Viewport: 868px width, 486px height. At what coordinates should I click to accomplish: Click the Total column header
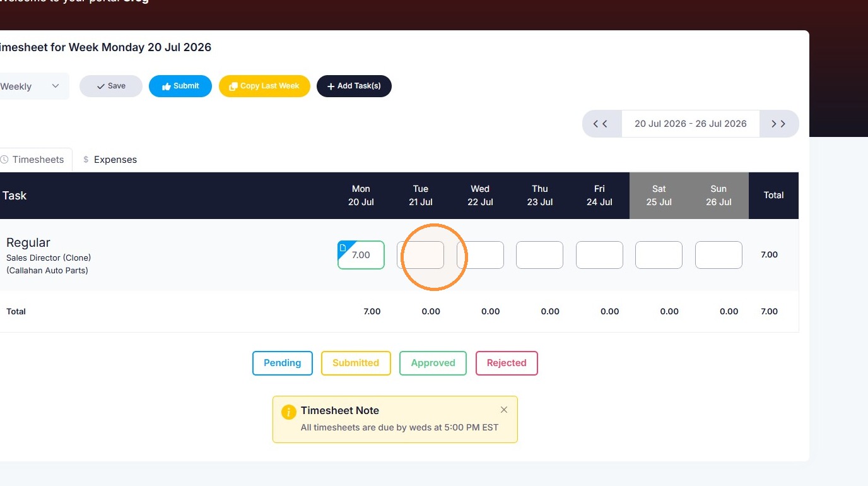point(774,196)
